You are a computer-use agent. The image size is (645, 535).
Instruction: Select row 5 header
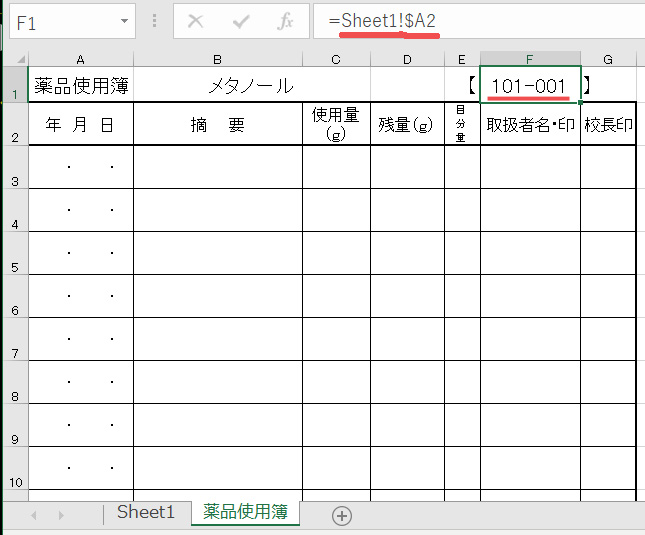(14, 267)
